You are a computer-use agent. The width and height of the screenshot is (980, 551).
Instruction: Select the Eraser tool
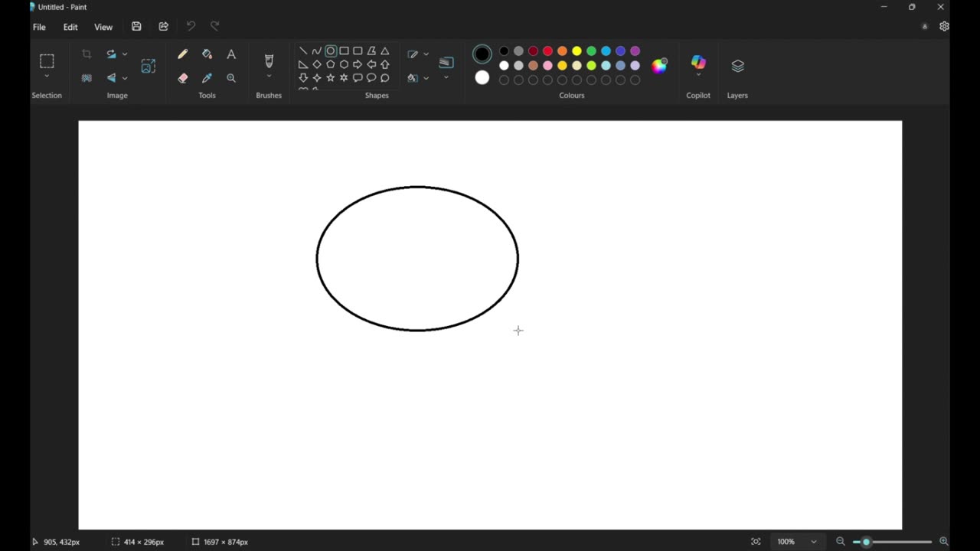point(182,78)
